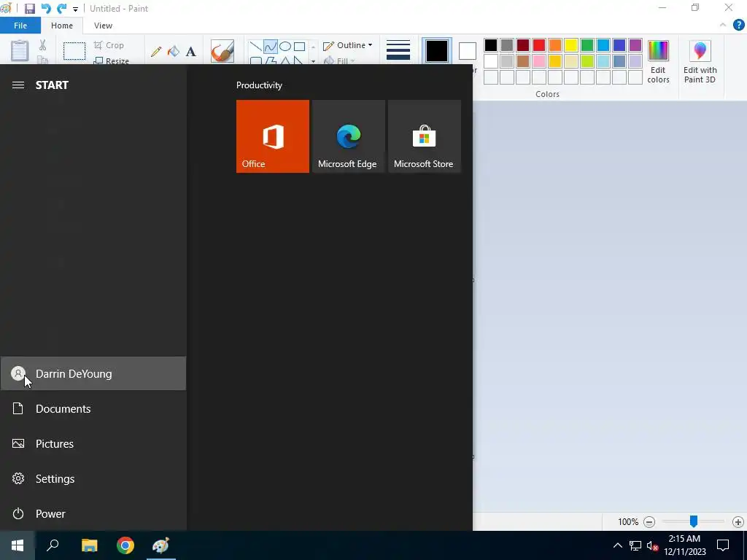This screenshot has height=560, width=747.
Task: Pick the red color swatch
Action: (539, 45)
